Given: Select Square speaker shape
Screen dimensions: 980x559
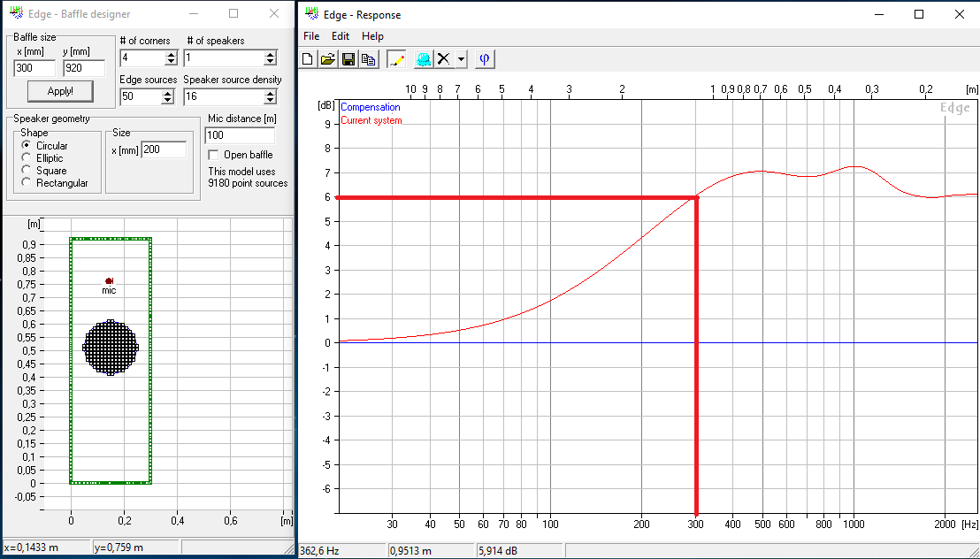Looking at the screenshot, I should click(27, 170).
